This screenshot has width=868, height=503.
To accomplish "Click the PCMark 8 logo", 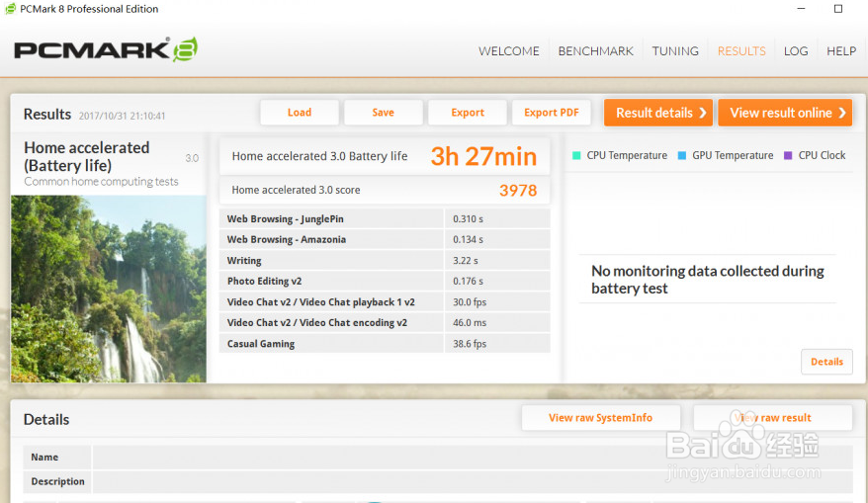I will [x=106, y=49].
